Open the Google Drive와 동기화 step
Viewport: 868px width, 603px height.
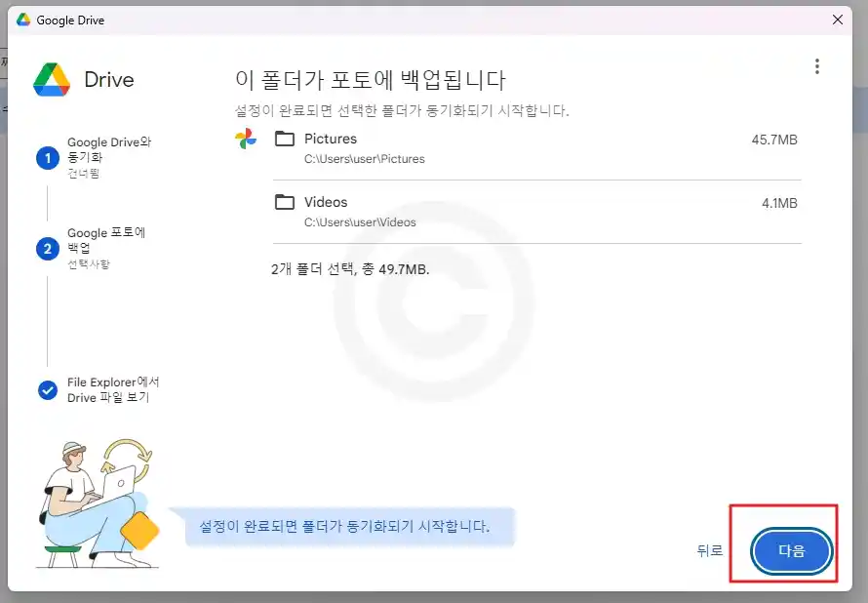[109, 149]
